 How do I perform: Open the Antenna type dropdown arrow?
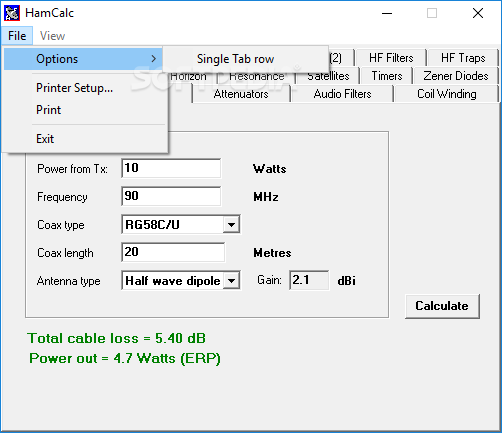[231, 281]
